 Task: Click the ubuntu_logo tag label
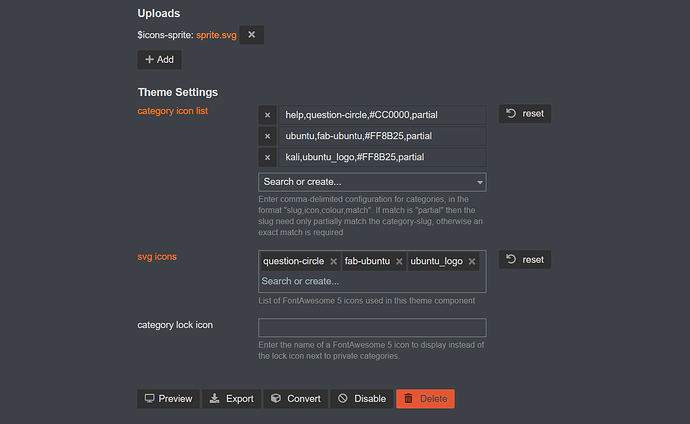437,261
